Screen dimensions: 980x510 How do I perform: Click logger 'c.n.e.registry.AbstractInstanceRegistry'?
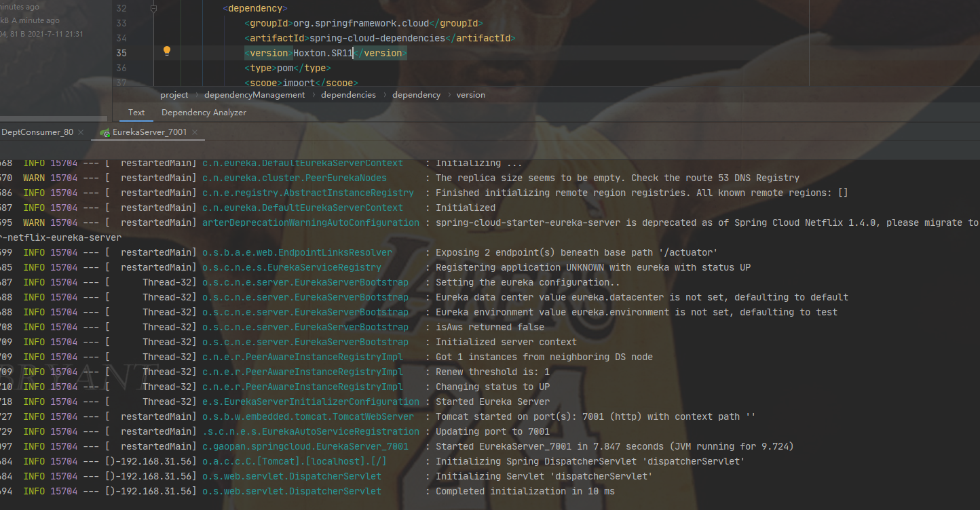308,193
